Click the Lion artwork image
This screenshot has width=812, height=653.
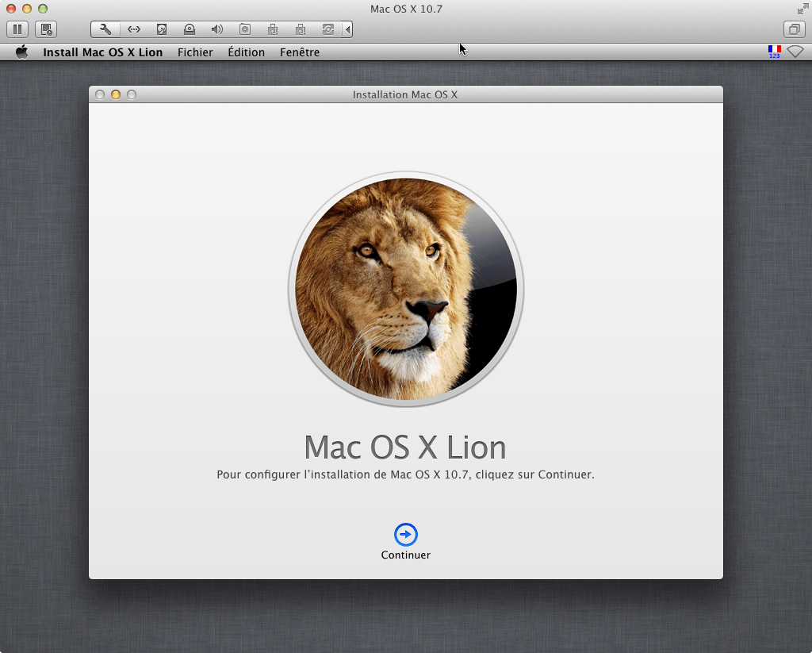click(406, 289)
